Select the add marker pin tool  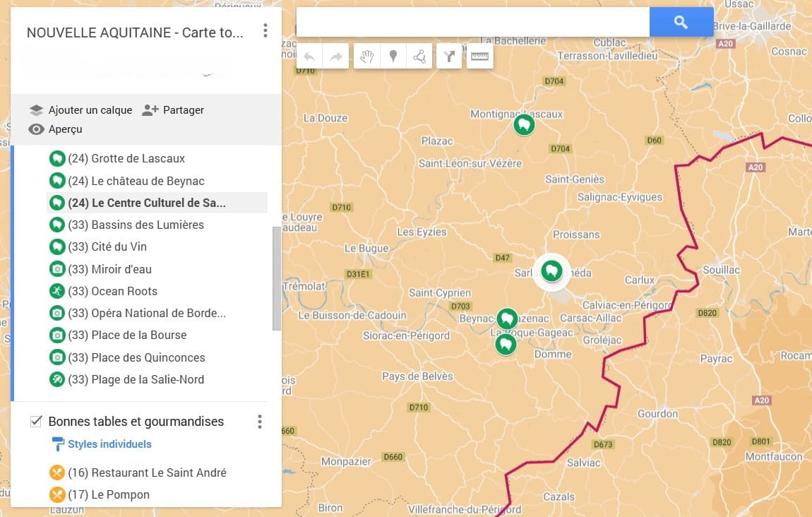(x=393, y=56)
